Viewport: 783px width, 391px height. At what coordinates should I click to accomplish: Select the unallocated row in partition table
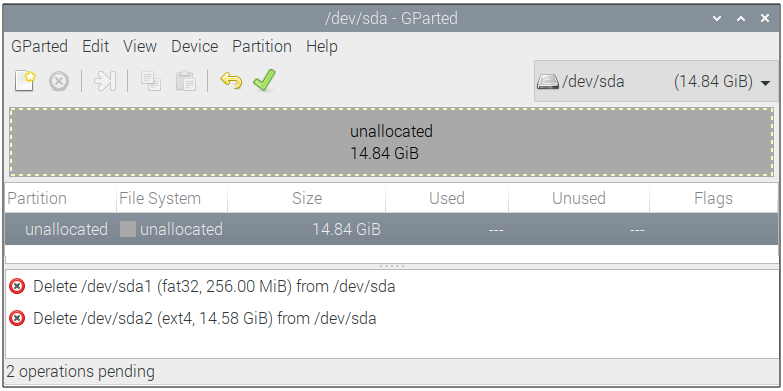(392, 229)
